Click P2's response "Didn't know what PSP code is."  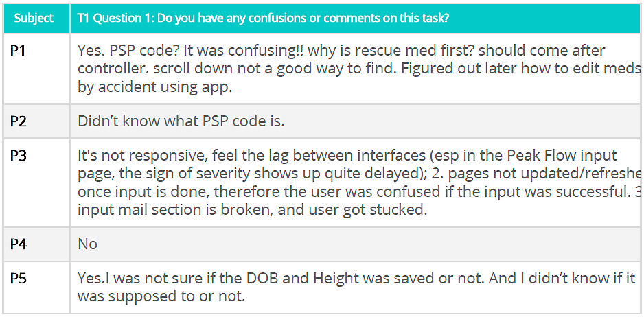[181, 121]
